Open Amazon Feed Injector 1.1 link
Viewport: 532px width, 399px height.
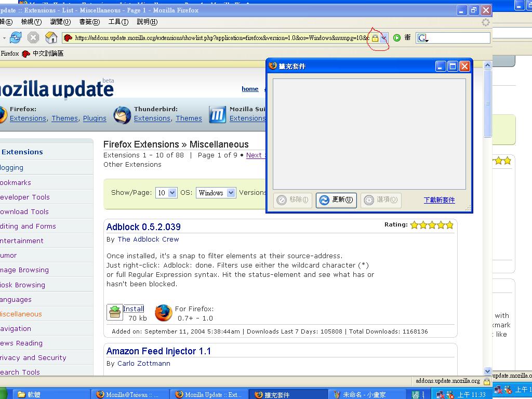coord(158,351)
